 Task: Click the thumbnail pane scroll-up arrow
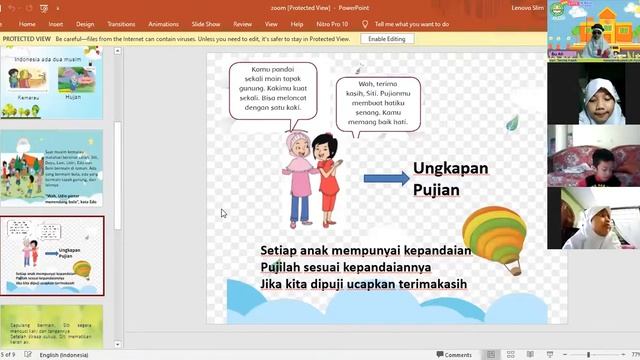click(x=118, y=51)
